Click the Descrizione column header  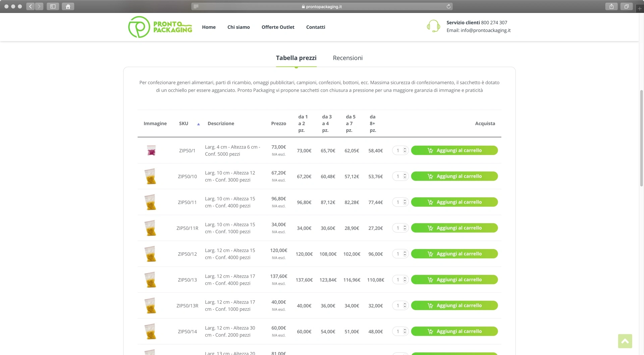pyautogui.click(x=221, y=123)
